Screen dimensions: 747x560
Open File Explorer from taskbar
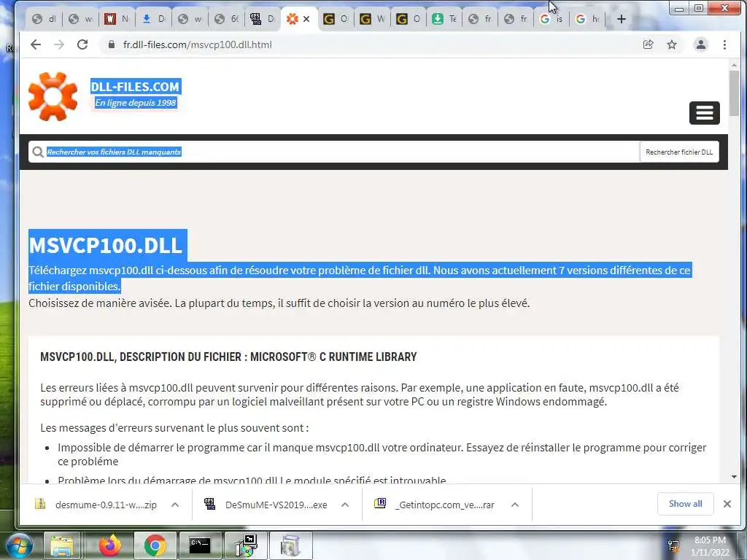point(62,545)
